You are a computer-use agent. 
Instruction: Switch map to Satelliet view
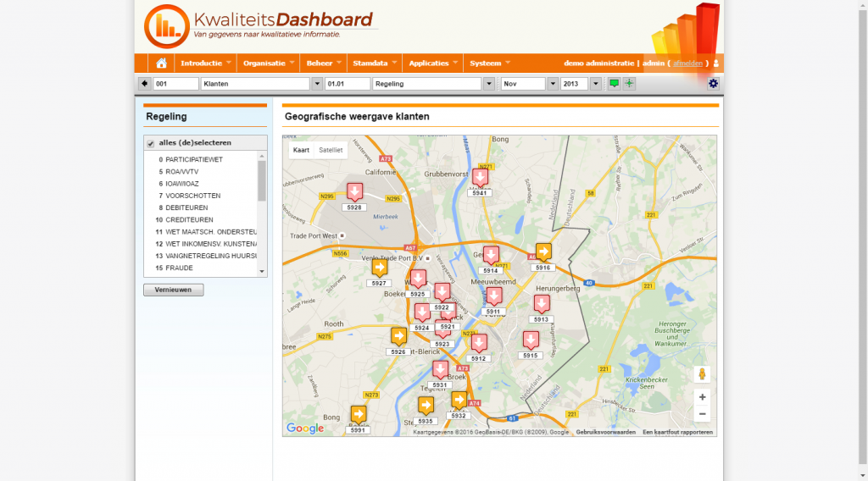tap(331, 150)
